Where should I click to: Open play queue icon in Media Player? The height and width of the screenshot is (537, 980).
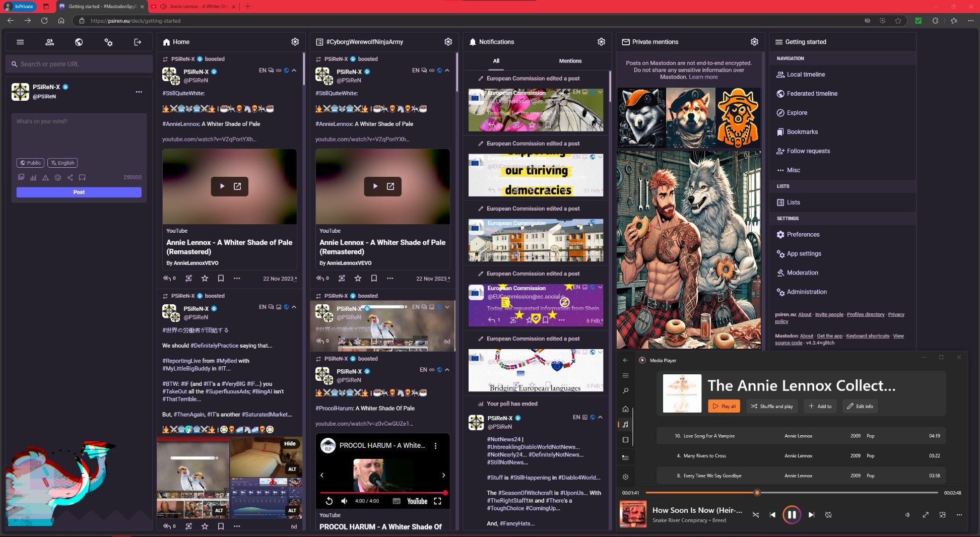pos(625,457)
